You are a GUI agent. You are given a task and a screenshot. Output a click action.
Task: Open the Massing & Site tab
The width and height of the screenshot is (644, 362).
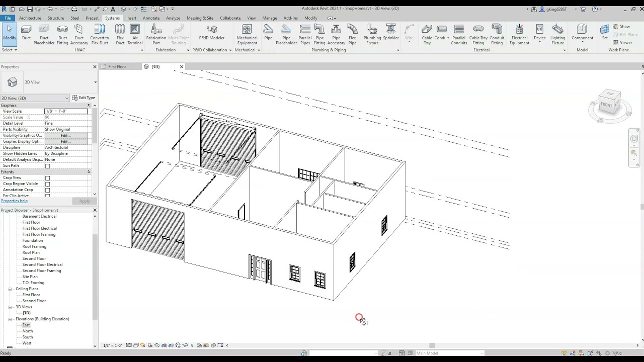pos(200,18)
